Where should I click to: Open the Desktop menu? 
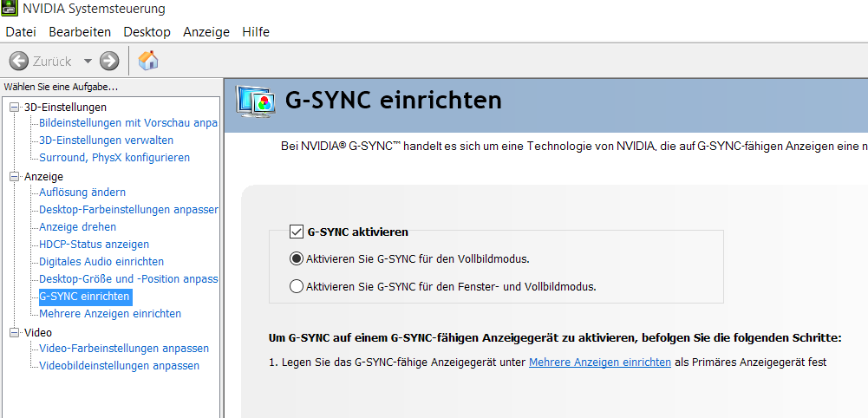coord(147,32)
